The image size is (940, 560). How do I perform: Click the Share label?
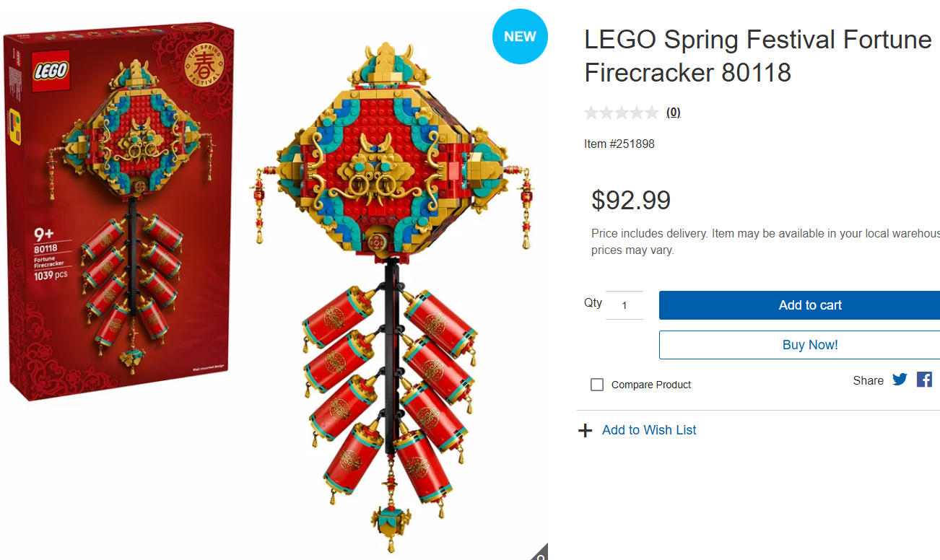pyautogui.click(x=868, y=380)
